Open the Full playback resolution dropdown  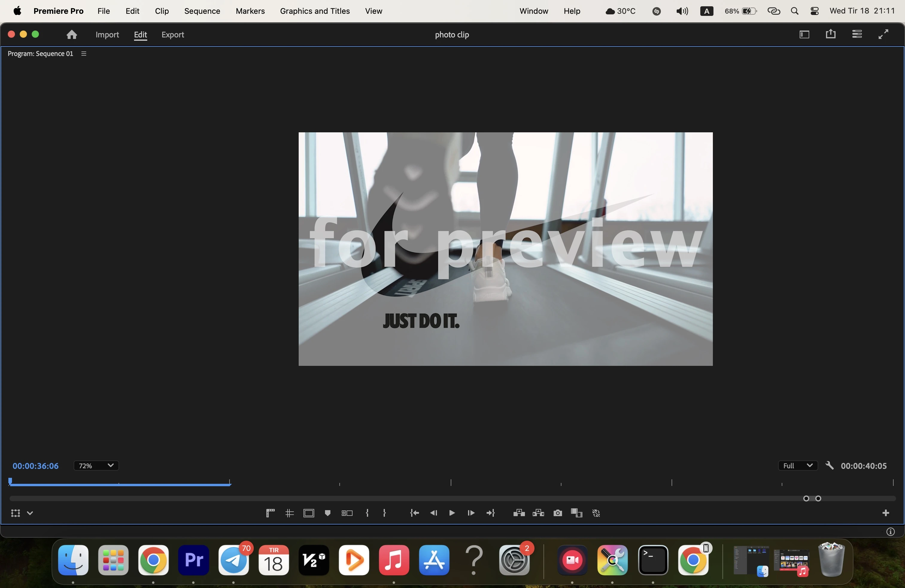click(797, 466)
